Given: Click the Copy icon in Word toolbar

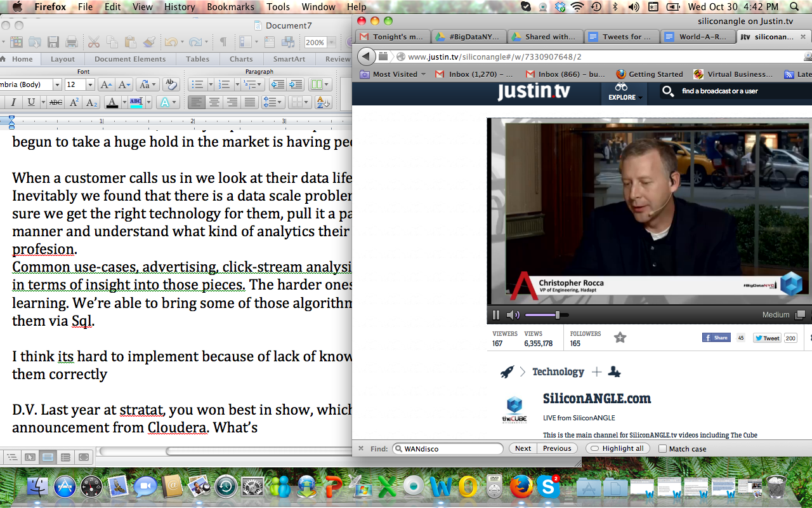Looking at the screenshot, I should point(112,43).
